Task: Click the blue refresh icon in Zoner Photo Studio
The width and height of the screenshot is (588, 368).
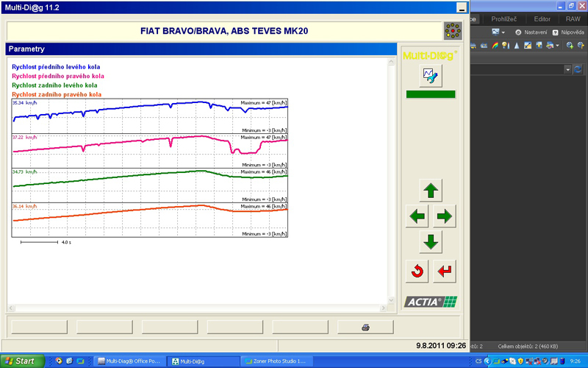Action: coord(578,69)
